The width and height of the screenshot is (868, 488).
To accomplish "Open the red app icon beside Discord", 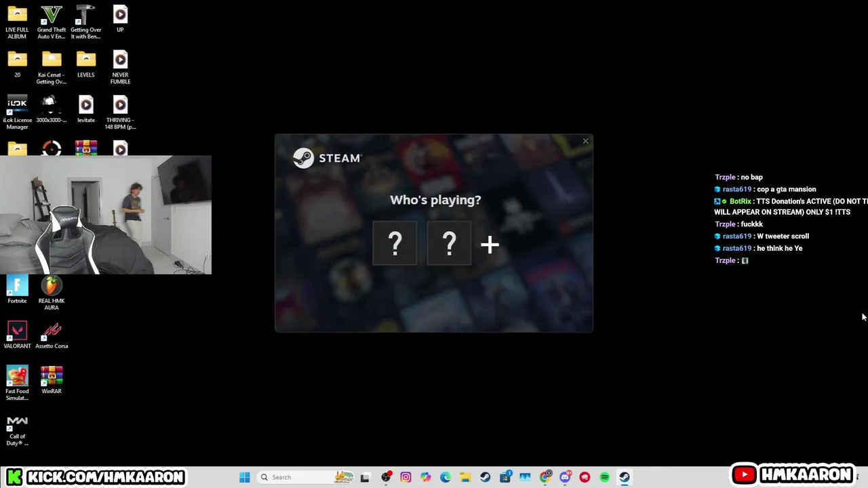I will click(x=585, y=477).
